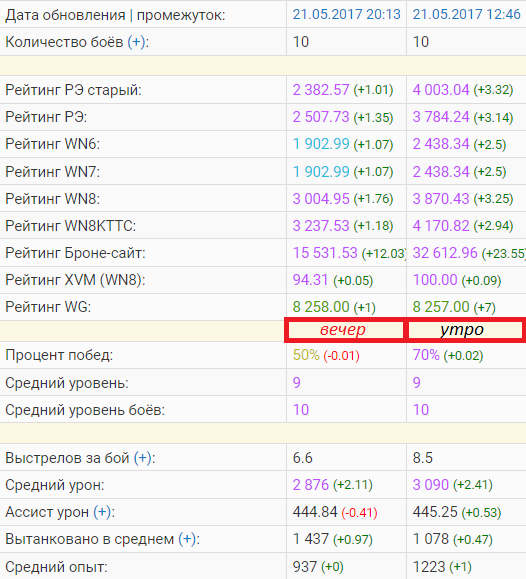The width and height of the screenshot is (526, 579).
Task: Click WN6 value 1 902.99
Action: click(x=321, y=144)
